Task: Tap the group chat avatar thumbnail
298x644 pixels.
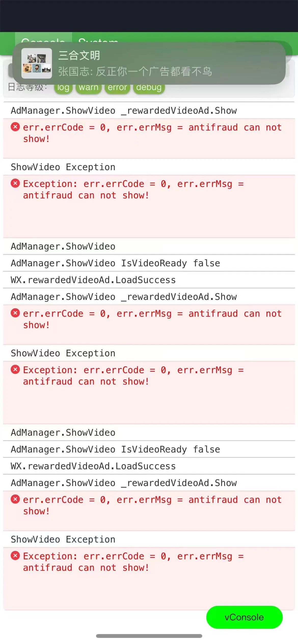Action: coord(37,63)
